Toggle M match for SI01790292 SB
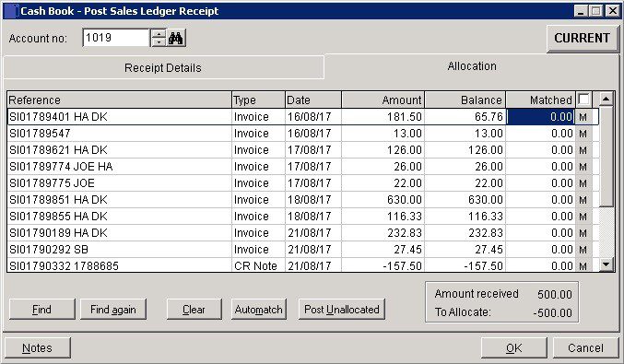 (x=583, y=250)
